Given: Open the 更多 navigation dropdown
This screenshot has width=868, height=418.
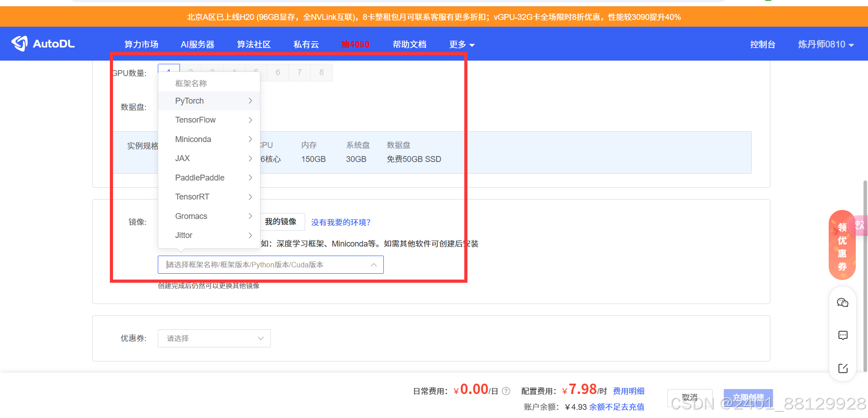Looking at the screenshot, I should pyautogui.click(x=462, y=44).
